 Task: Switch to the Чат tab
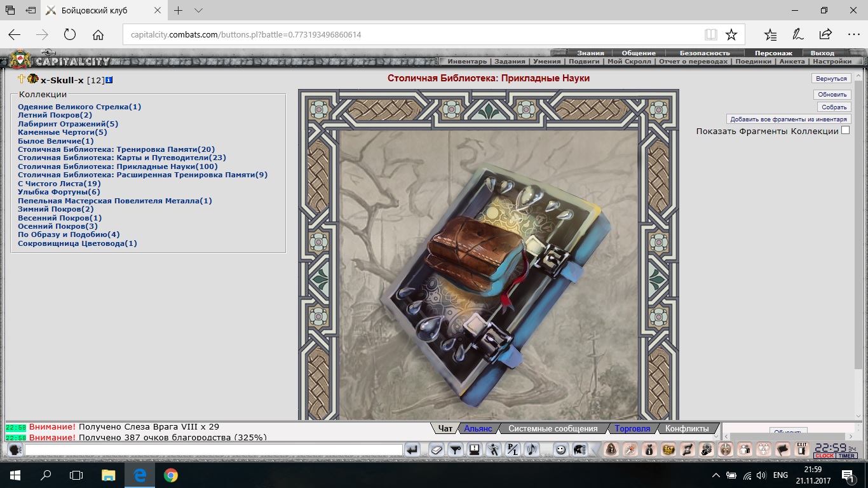point(445,429)
